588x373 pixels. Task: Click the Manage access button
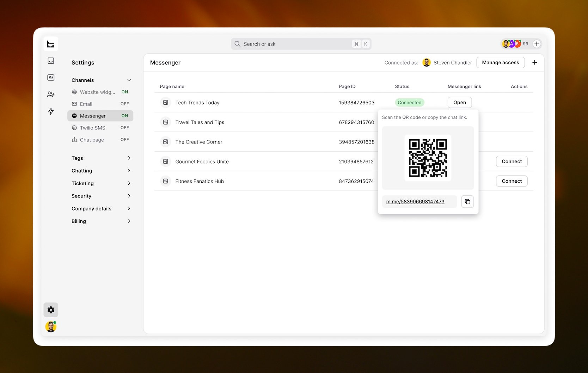click(x=501, y=62)
